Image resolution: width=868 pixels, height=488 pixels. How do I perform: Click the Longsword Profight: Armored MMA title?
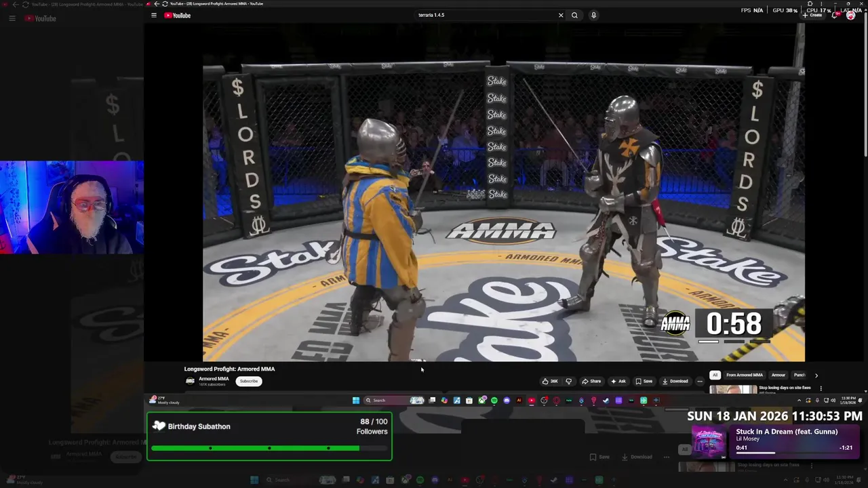[x=229, y=369]
